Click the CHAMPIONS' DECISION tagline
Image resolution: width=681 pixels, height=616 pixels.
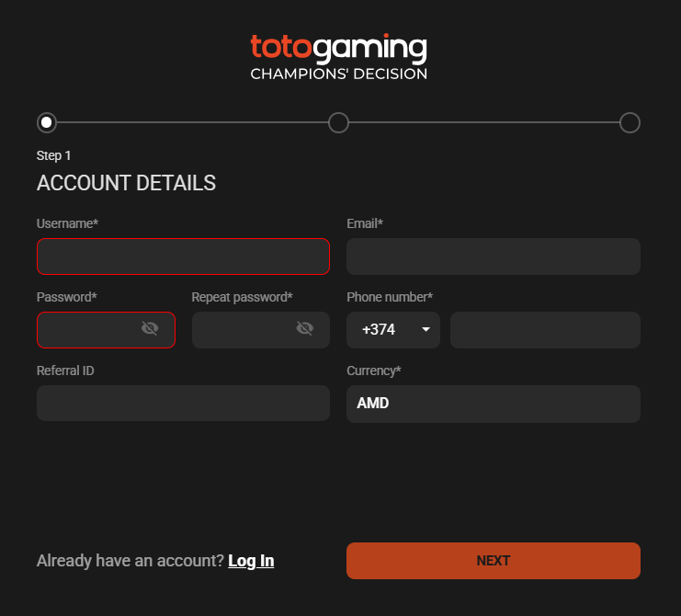(338, 74)
